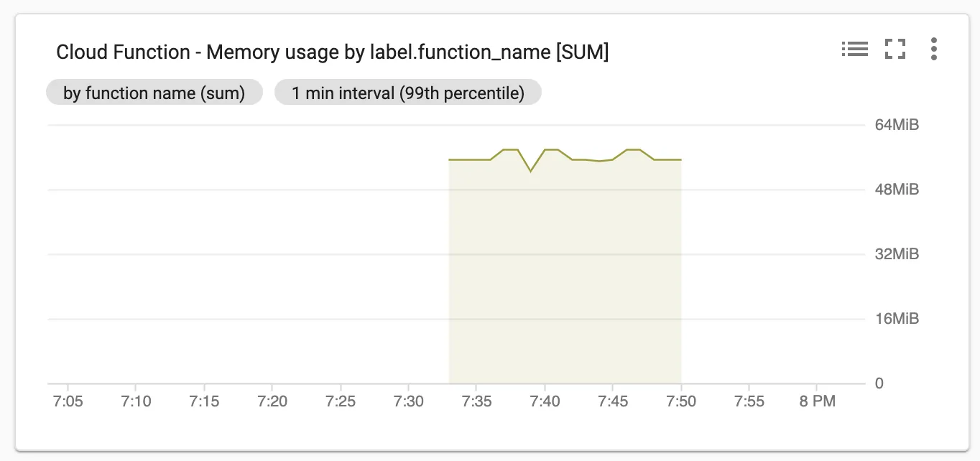Viewport: 980px width, 461px height.
Task: Click the 'by function name (sum)' chip
Action: pos(154,93)
